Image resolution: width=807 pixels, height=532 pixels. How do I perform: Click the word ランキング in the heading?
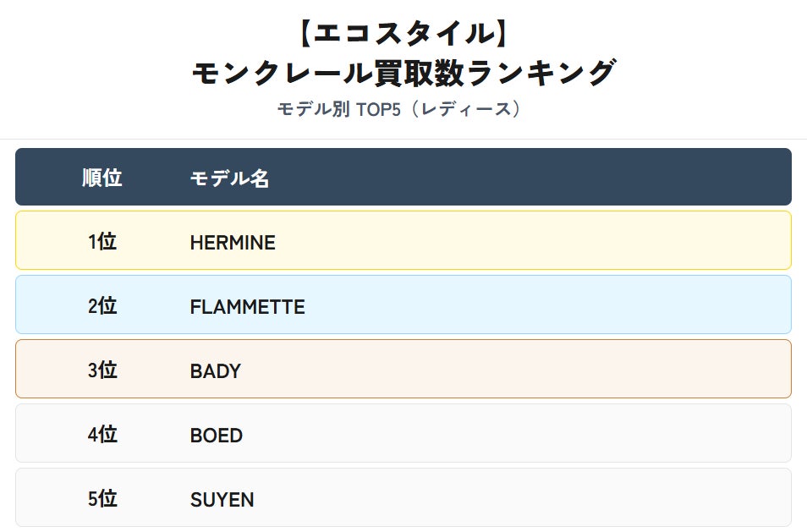point(540,74)
